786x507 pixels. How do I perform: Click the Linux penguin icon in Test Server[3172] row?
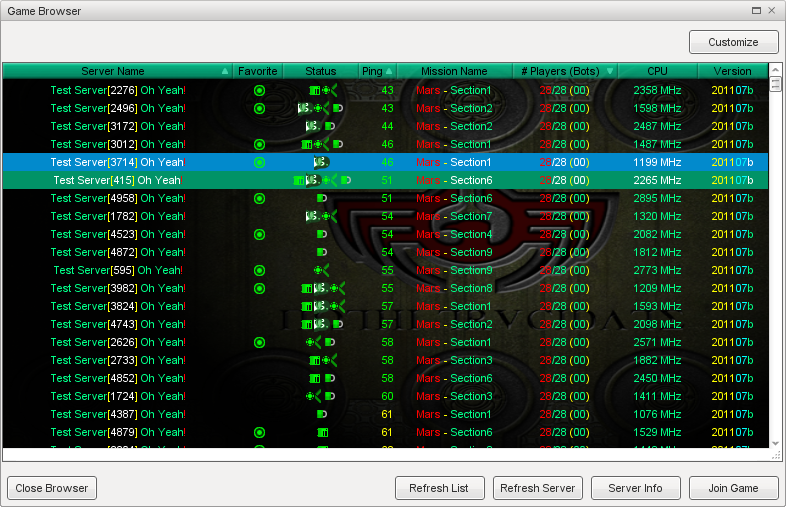point(313,126)
